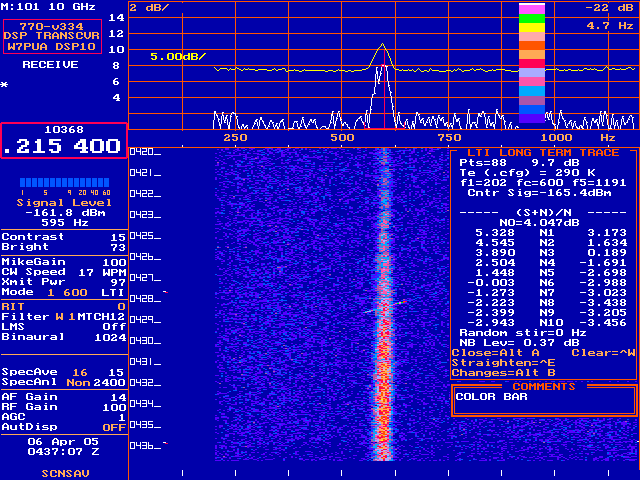Toggle the RIT setting row
The height and width of the screenshot is (480, 640).
(64, 306)
